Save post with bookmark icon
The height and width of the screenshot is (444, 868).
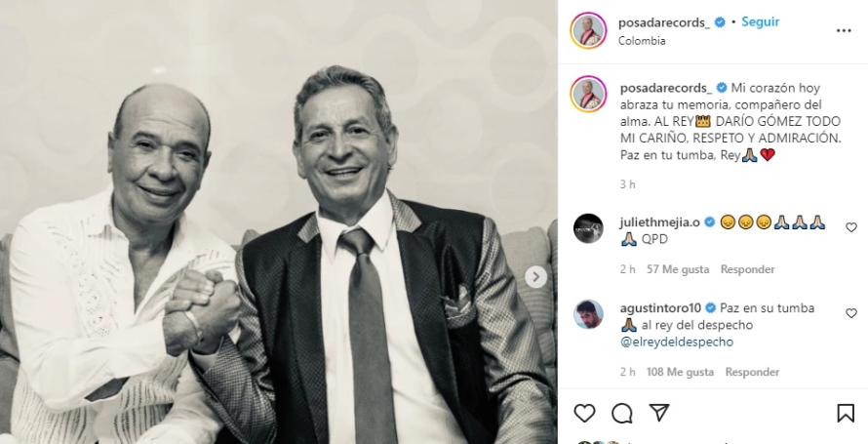coord(846,413)
